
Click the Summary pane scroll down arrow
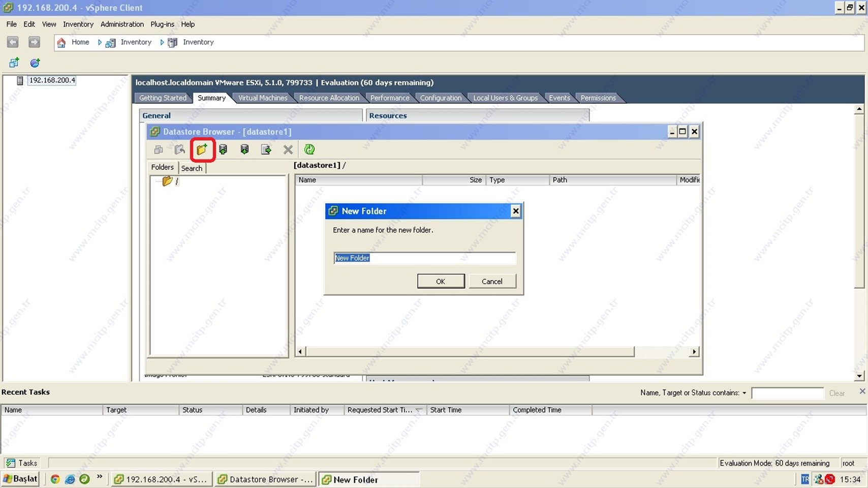click(x=859, y=376)
